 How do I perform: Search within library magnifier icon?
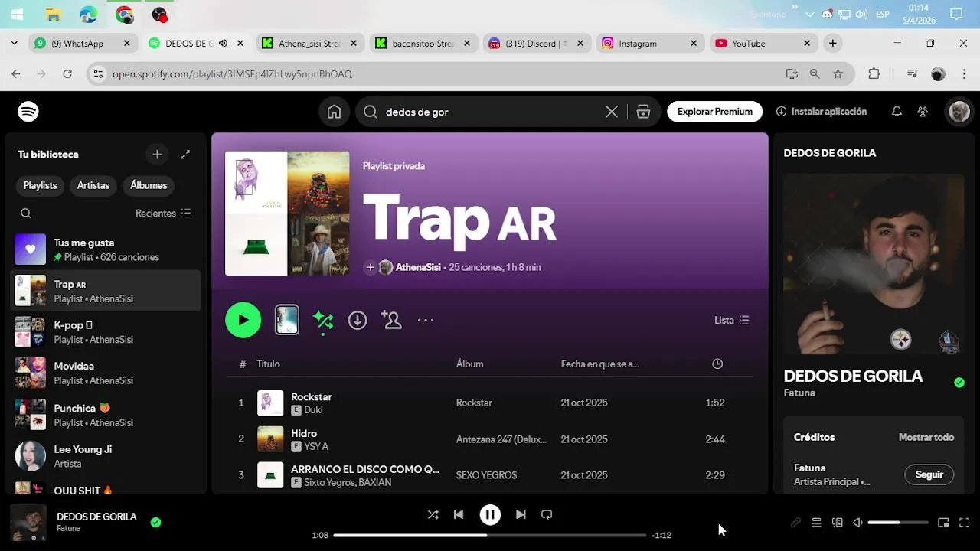[x=26, y=214]
